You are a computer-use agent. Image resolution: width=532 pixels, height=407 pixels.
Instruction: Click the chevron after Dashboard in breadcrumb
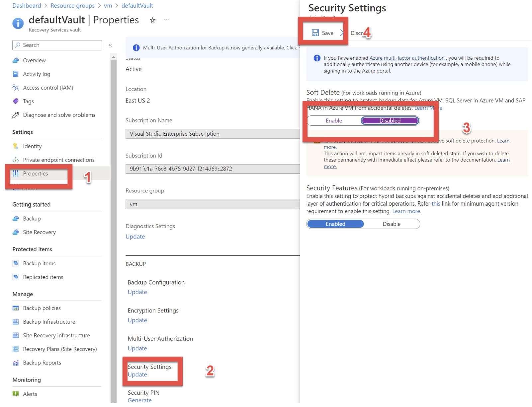(x=46, y=6)
